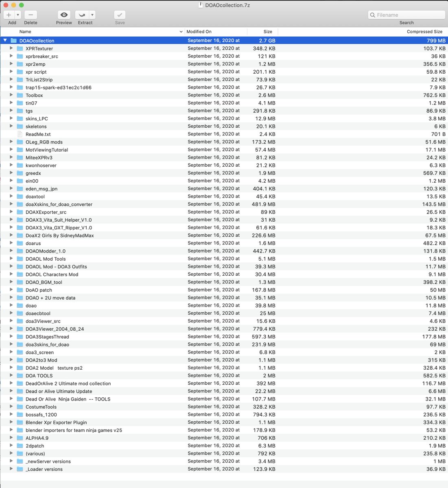The height and width of the screenshot is (488, 448).
Task: Click the Delete toolbar button
Action: pyautogui.click(x=31, y=15)
